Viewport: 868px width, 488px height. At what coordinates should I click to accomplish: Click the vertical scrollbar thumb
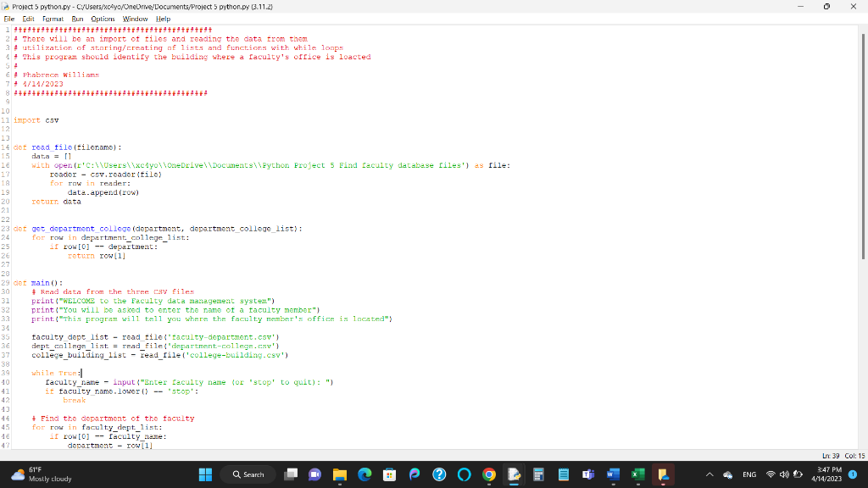(x=862, y=146)
